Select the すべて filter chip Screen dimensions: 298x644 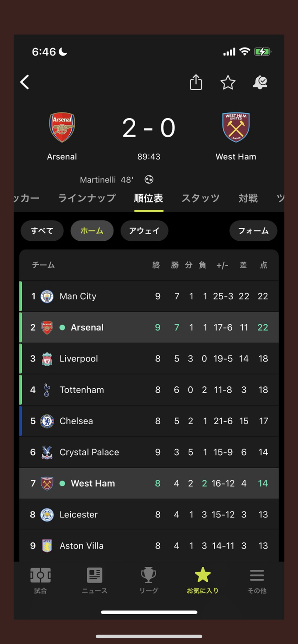pyautogui.click(x=42, y=231)
